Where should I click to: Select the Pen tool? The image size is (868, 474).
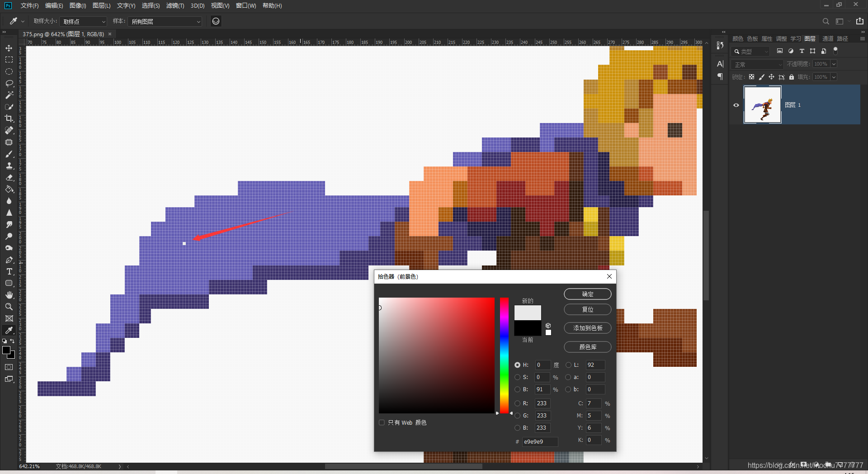[x=9, y=260]
